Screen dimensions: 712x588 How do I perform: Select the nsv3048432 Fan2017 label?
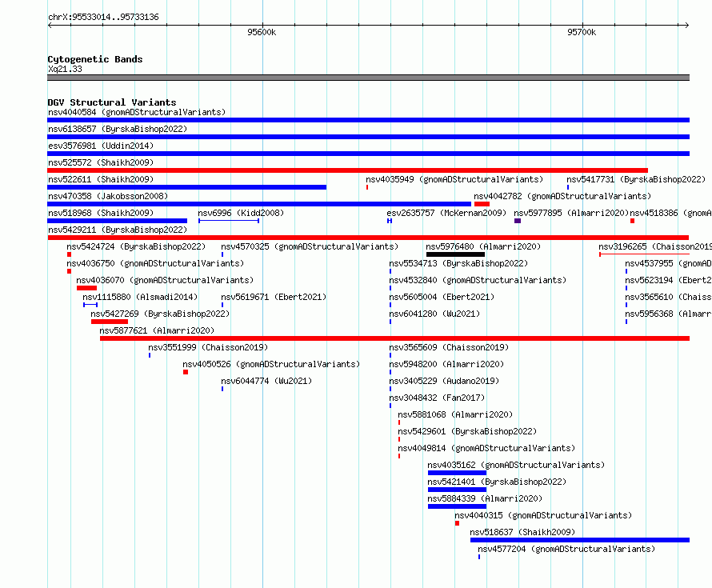coord(437,398)
